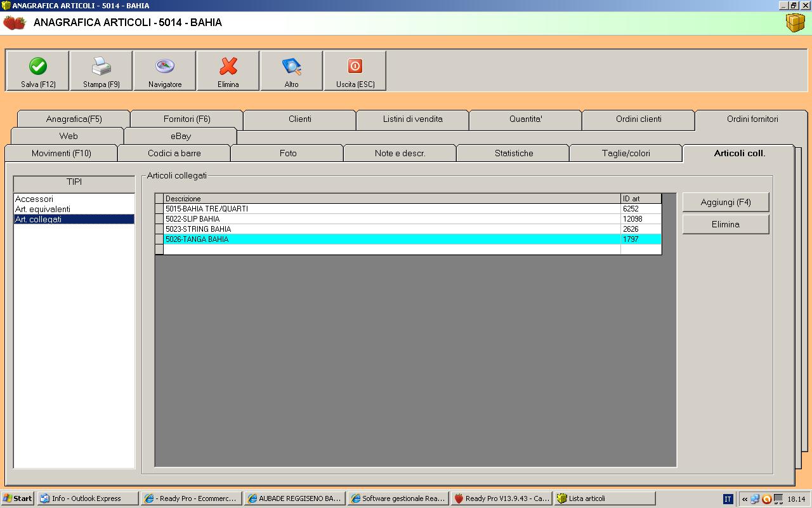Open the Foto tab
The image size is (812, 508).
288,153
